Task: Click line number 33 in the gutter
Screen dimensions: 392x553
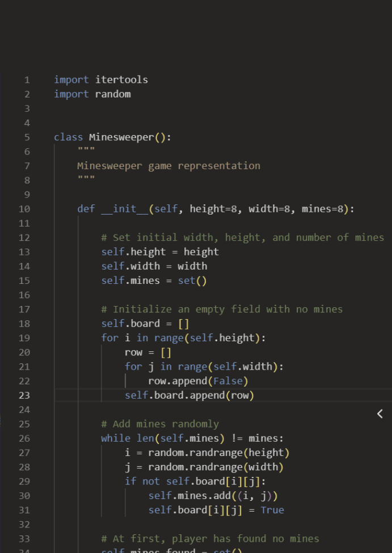Action: tap(24, 539)
